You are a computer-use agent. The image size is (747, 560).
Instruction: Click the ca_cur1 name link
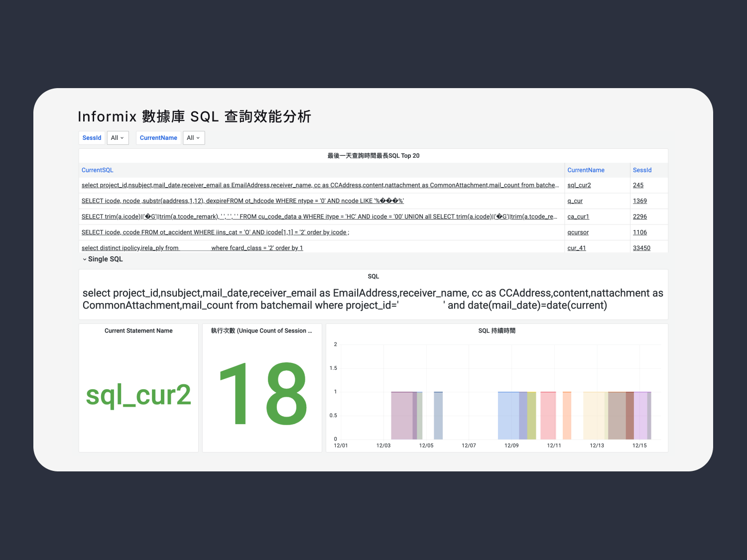[x=578, y=217]
